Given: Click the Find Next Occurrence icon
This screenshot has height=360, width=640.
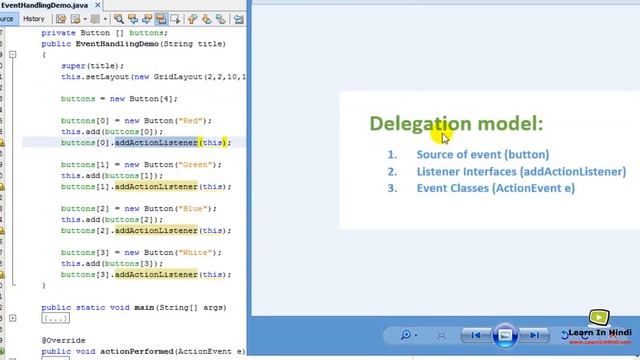Looking at the screenshot, I should 147,19.
